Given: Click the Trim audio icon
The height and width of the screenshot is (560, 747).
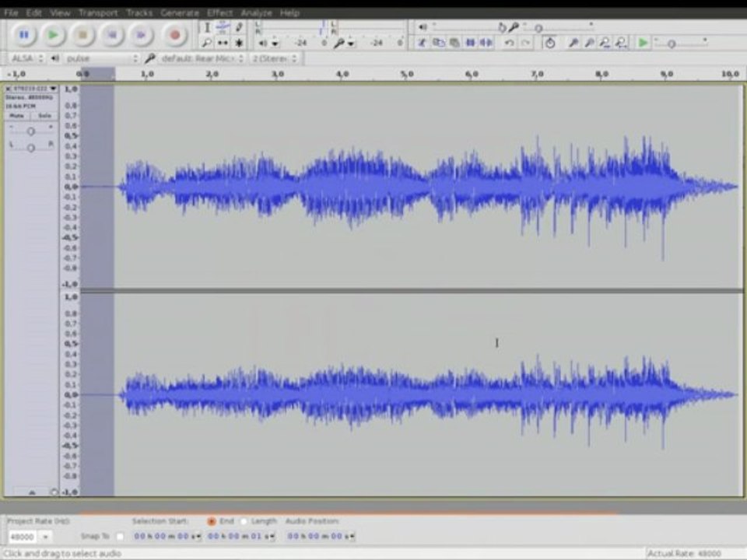Looking at the screenshot, I should click(470, 43).
